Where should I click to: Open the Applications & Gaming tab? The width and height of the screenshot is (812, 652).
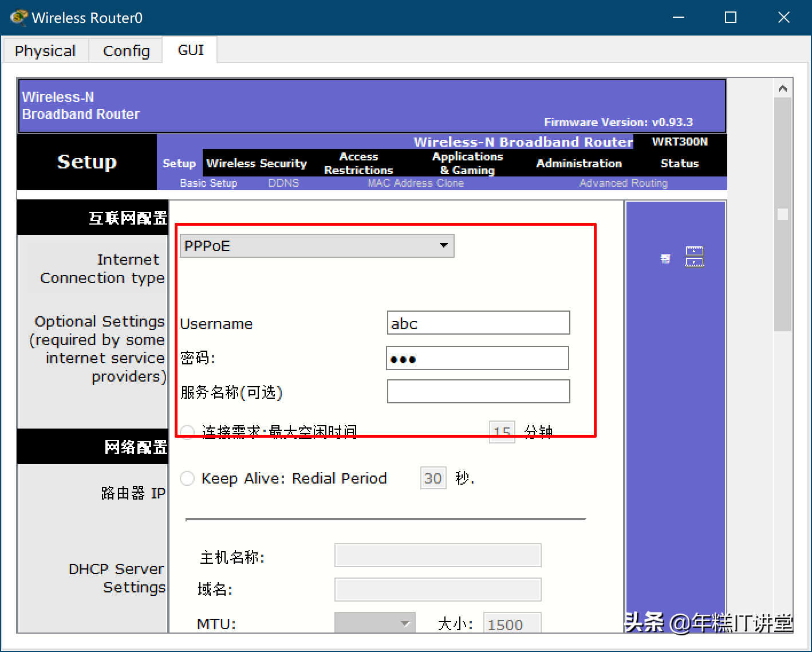[x=467, y=163]
